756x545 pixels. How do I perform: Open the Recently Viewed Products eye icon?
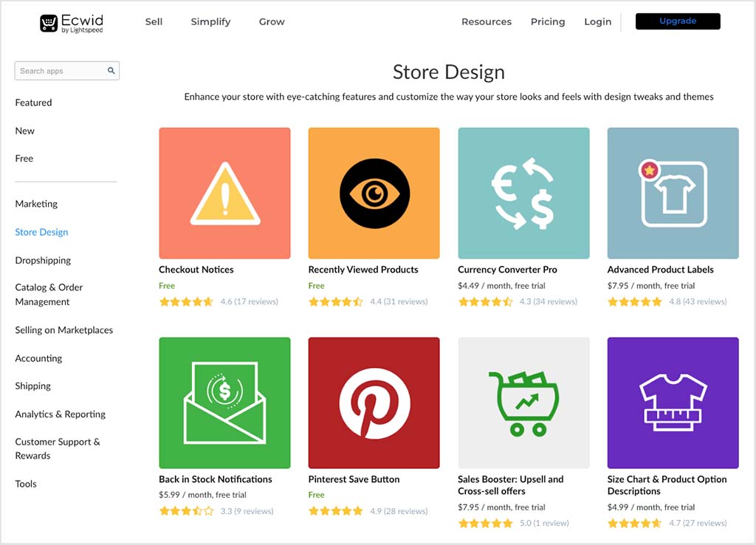point(374,193)
